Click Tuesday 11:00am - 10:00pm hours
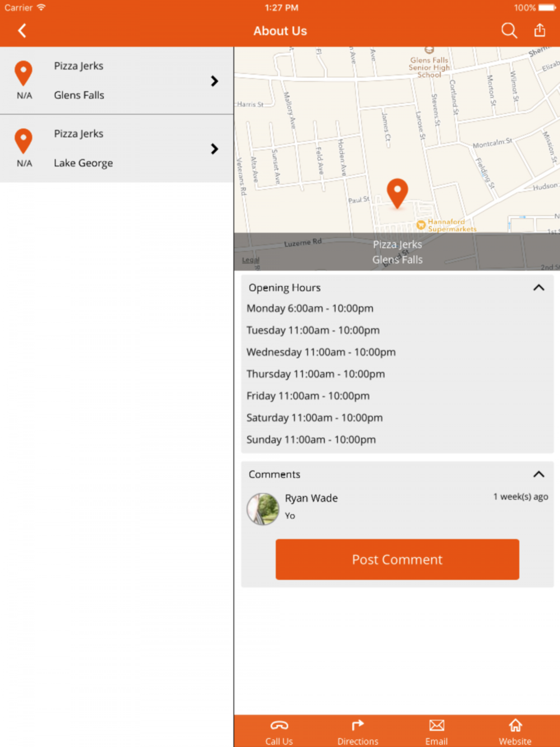Image resolution: width=560 pixels, height=747 pixels. coord(313,330)
